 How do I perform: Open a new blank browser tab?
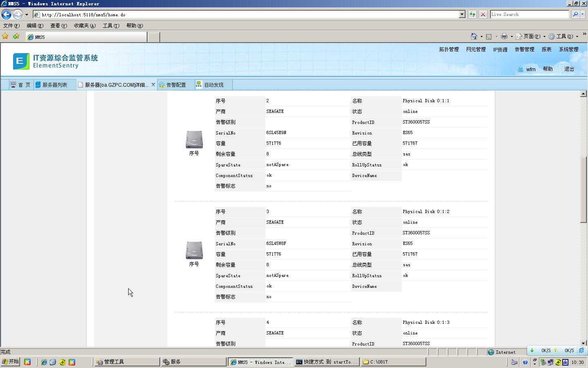[x=154, y=37]
